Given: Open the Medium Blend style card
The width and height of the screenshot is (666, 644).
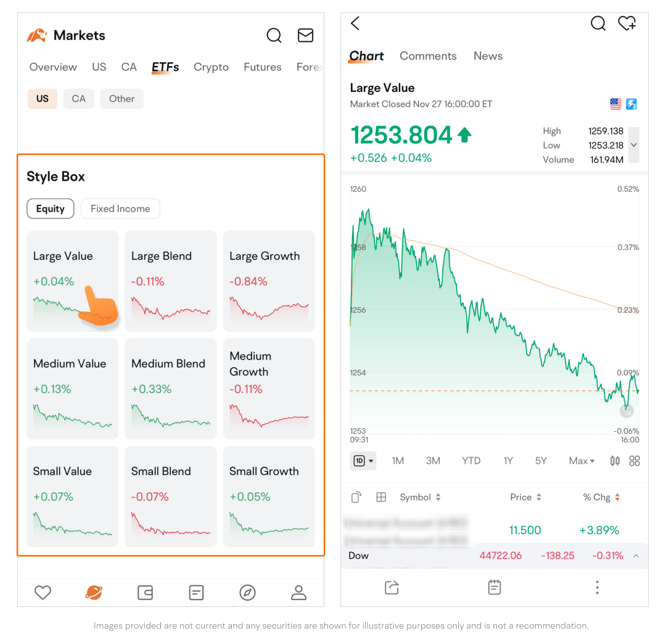Looking at the screenshot, I should tap(171, 389).
